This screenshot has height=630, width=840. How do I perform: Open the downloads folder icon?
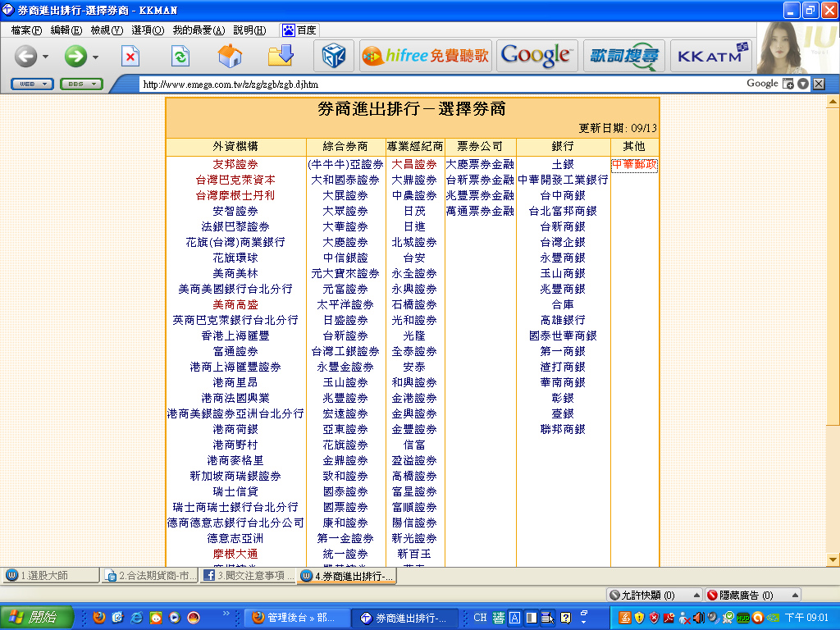pyautogui.click(x=281, y=57)
